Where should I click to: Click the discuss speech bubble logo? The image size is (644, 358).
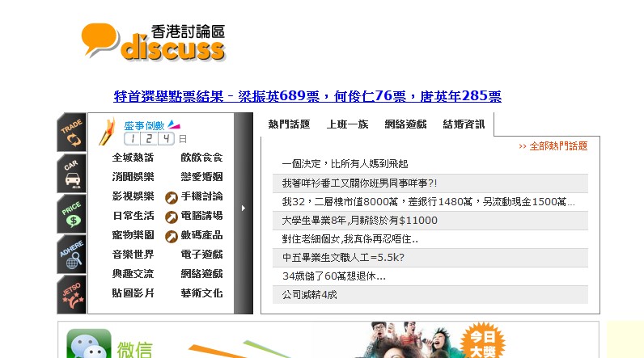click(153, 41)
